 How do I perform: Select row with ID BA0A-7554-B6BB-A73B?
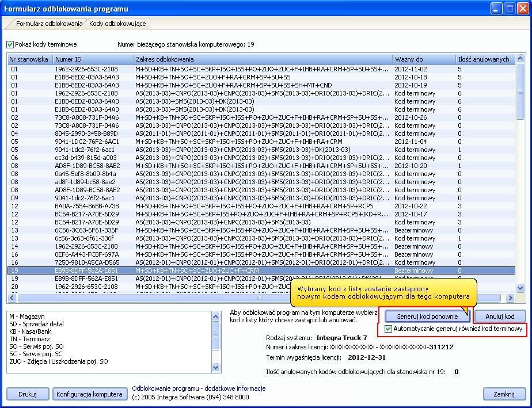(261, 206)
